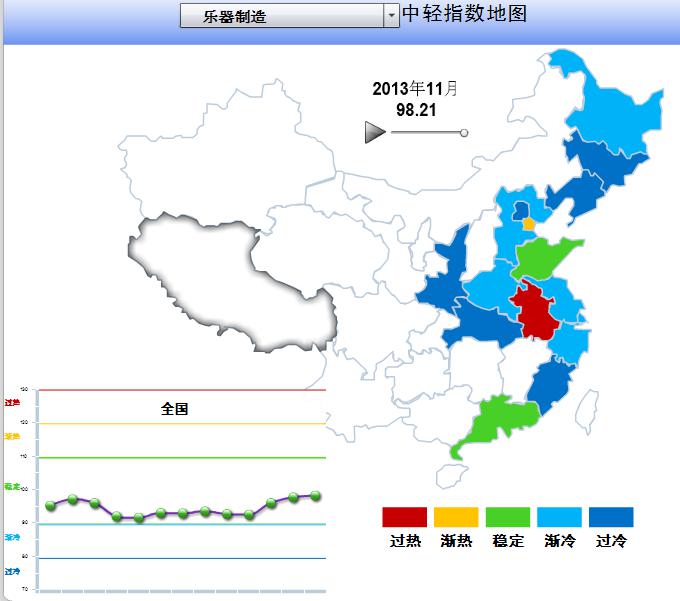
Task: Click the 全国 chart title
Action: point(174,409)
